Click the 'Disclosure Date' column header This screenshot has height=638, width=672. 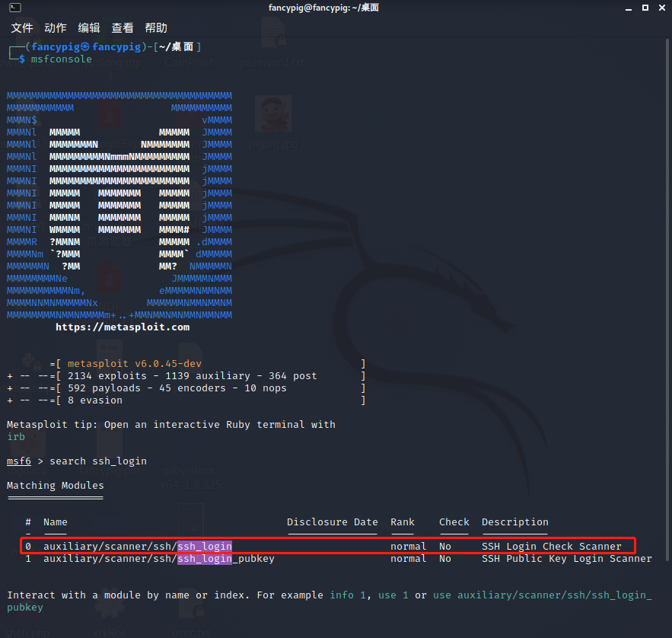point(333,522)
